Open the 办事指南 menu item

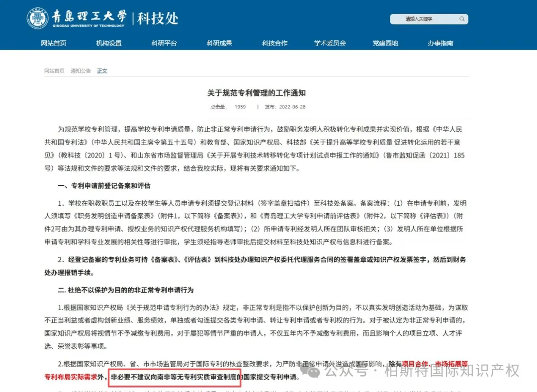click(441, 43)
